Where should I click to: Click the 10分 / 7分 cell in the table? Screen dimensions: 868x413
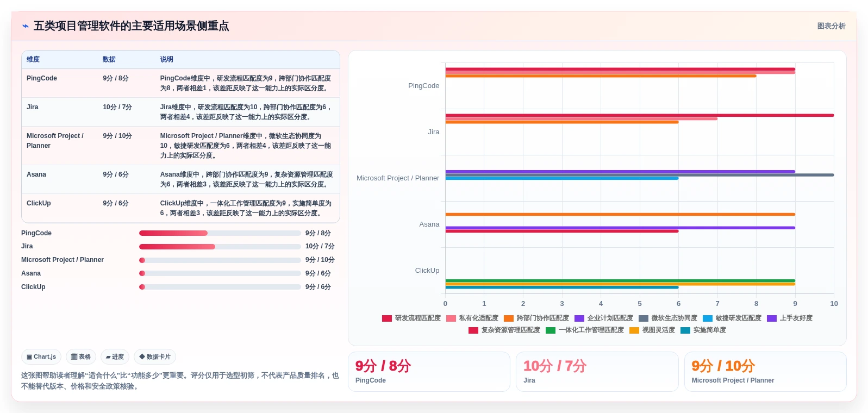117,107
